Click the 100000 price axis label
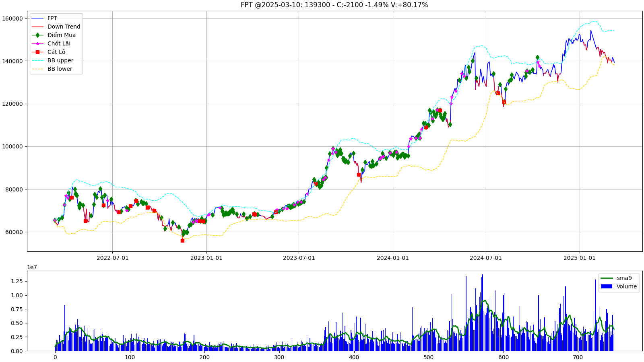The width and height of the screenshot is (644, 362). coord(12,146)
